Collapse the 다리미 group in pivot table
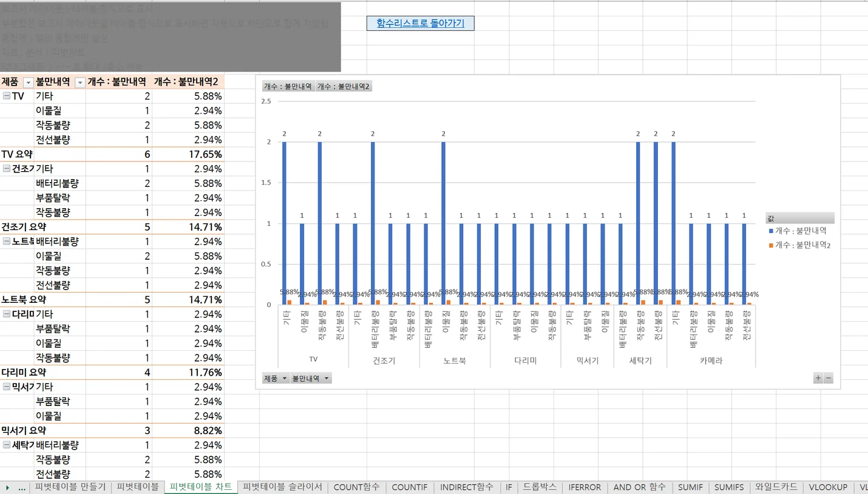 (x=6, y=314)
